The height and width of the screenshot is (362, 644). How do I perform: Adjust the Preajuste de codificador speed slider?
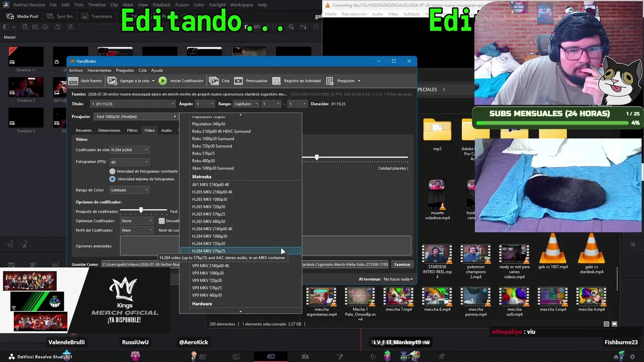click(141, 210)
